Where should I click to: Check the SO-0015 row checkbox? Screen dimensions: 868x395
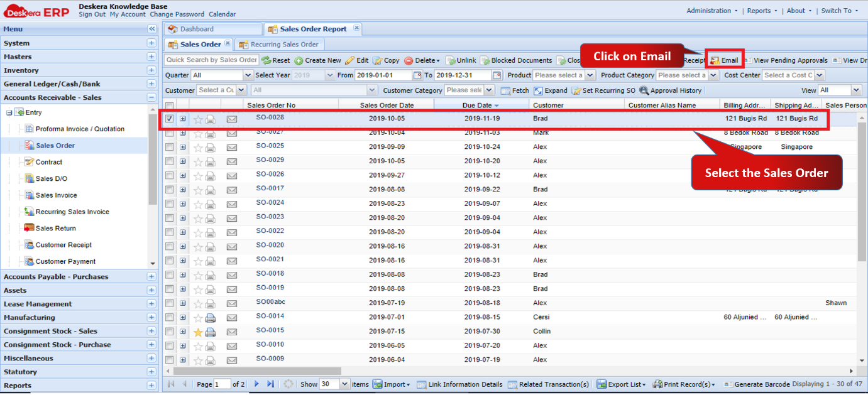[170, 332]
